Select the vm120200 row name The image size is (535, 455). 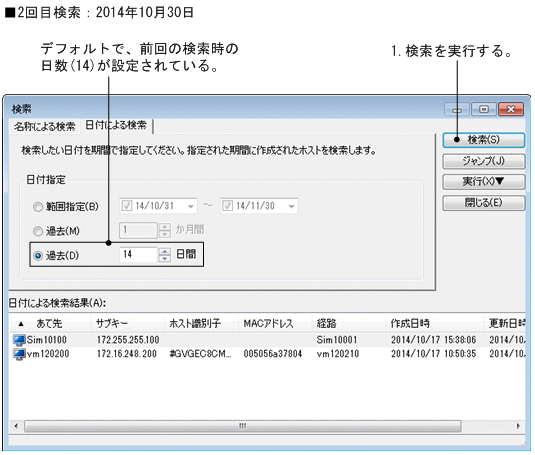point(48,354)
